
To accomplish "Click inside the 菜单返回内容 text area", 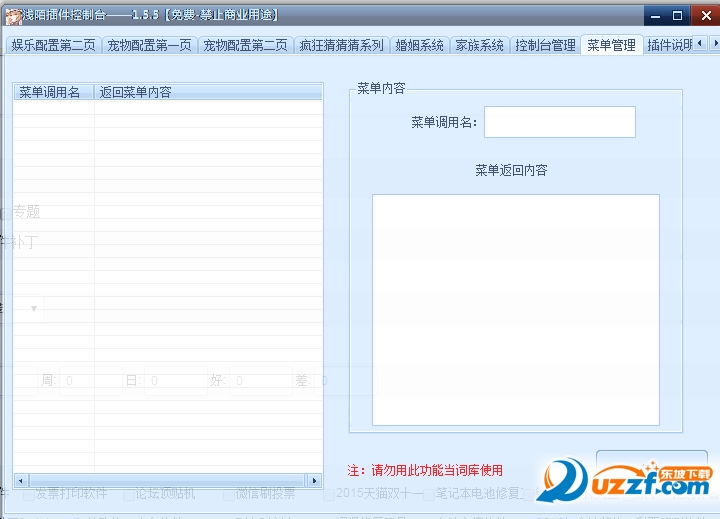I will 516,310.
